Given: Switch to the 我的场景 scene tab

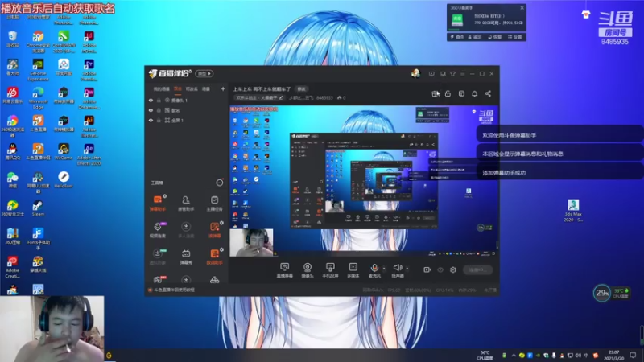Looking at the screenshot, I should 162,88.
